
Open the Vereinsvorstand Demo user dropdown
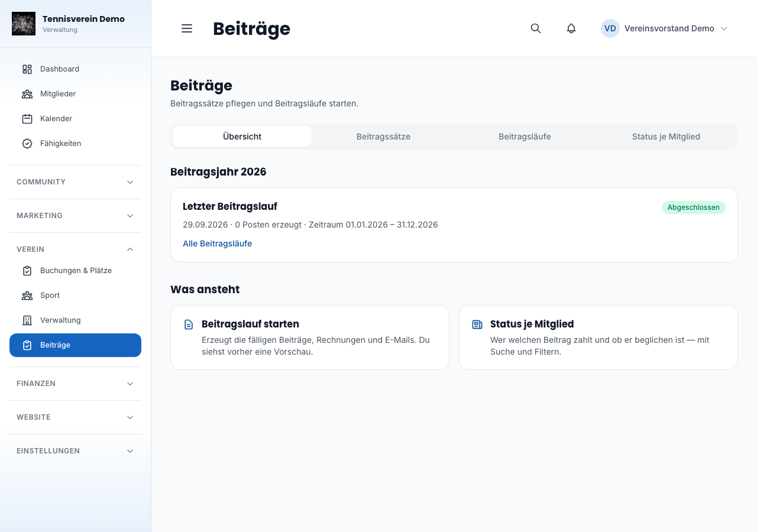(665, 28)
